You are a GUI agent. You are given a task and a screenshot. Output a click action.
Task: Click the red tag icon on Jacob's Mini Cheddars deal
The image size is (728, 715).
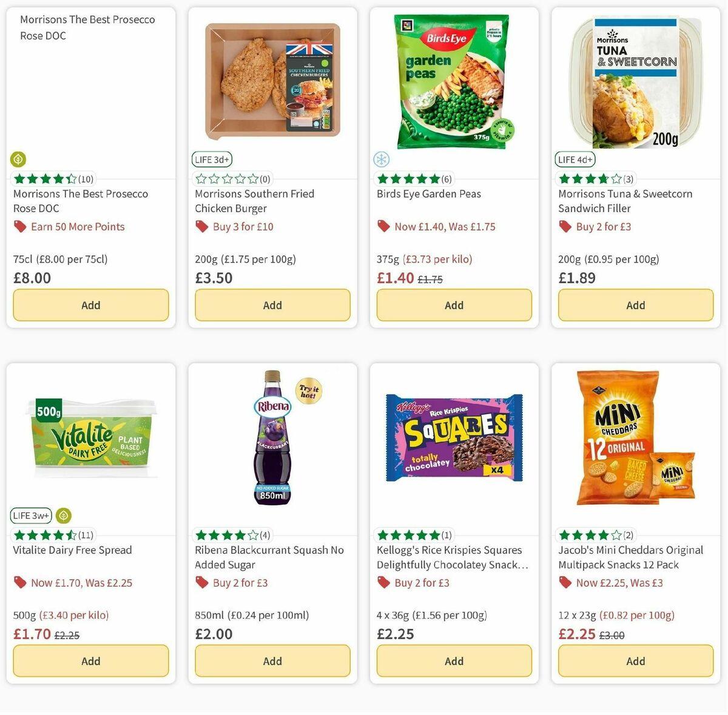point(564,582)
